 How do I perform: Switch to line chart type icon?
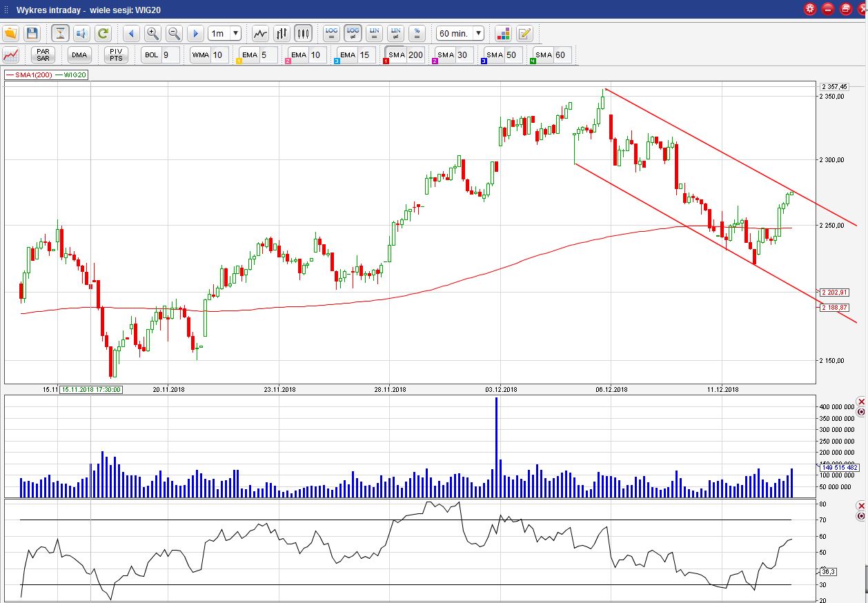tap(260, 33)
